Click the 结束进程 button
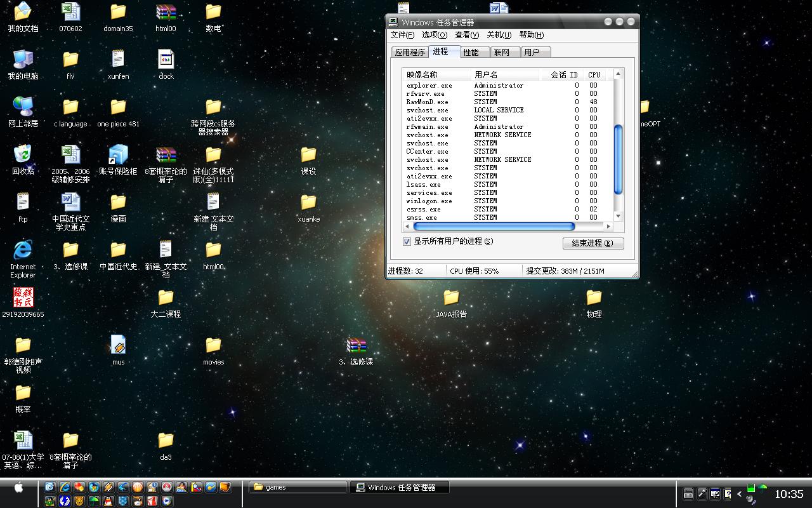 click(593, 243)
